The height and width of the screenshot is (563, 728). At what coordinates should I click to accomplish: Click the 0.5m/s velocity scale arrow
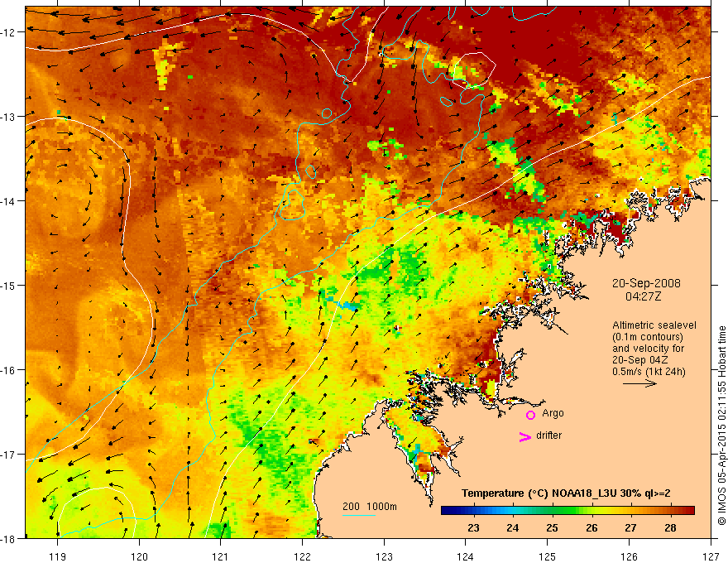pyautogui.click(x=639, y=383)
